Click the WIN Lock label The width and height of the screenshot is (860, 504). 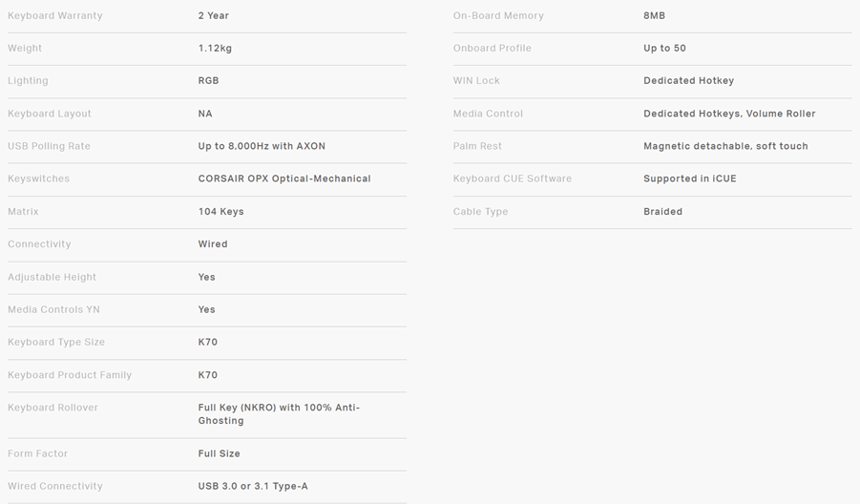(x=476, y=81)
